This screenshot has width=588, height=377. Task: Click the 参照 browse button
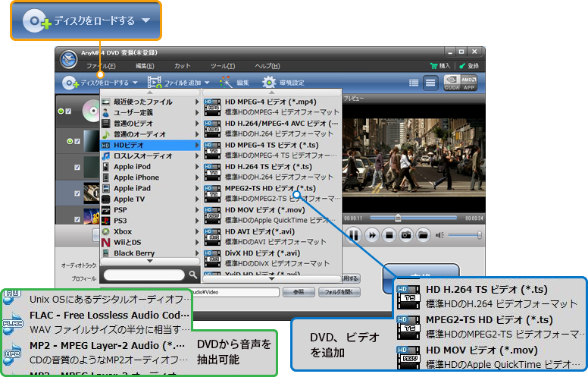pos(299,292)
